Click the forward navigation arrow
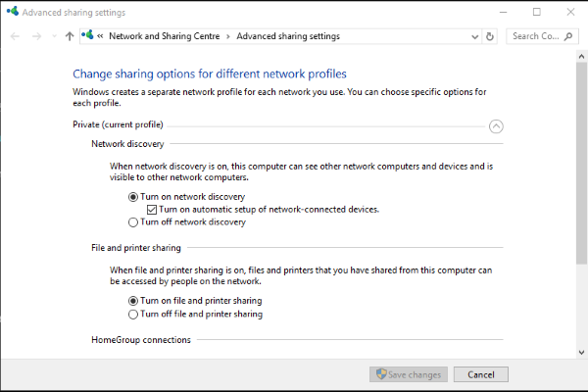Viewport: 588px width, 392px height. (x=37, y=36)
